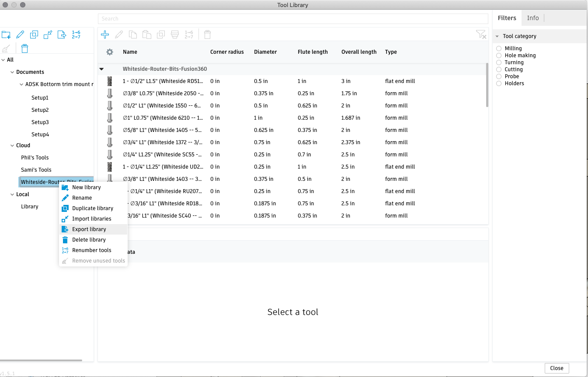Image resolution: width=588 pixels, height=377 pixels.
Task: Select the Local Library item
Action: click(30, 207)
